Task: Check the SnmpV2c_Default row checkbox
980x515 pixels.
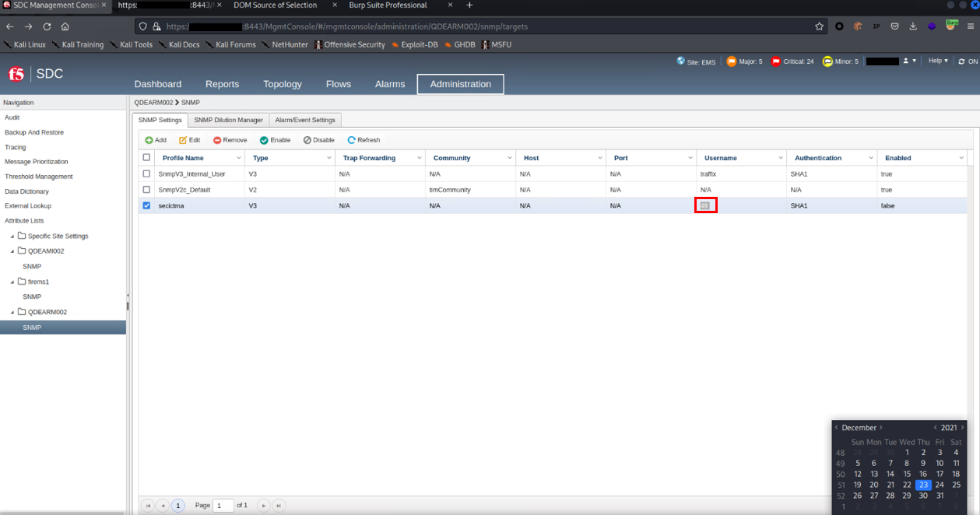Action: pyautogui.click(x=146, y=189)
